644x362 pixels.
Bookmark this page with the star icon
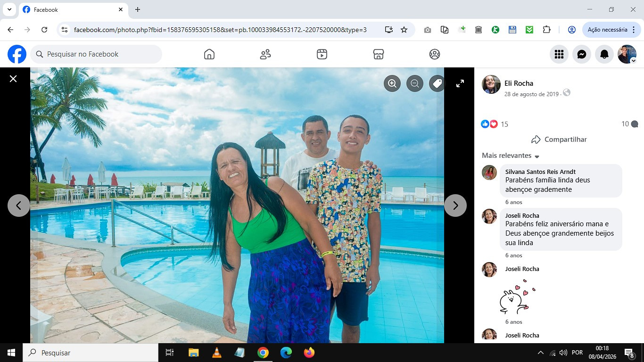pyautogui.click(x=404, y=30)
